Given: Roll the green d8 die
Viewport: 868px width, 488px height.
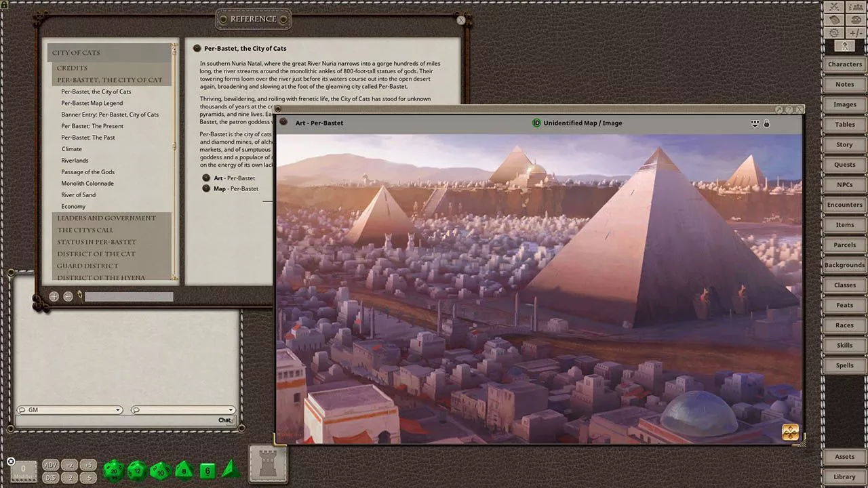Looking at the screenshot, I should click(x=184, y=469).
